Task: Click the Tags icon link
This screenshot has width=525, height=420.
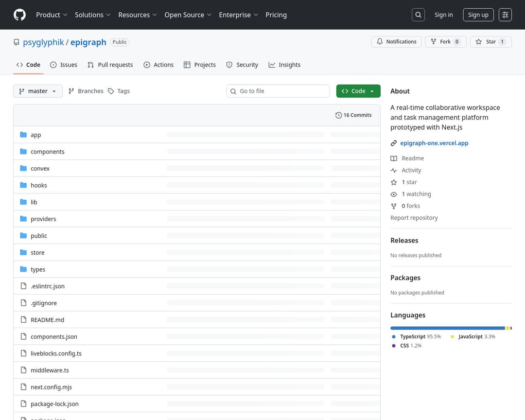Action: coord(119,91)
